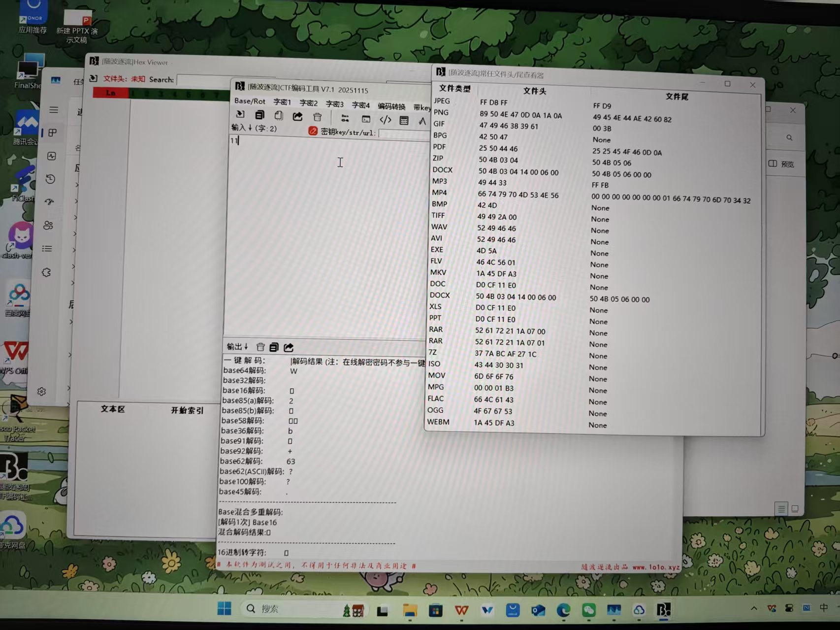Click the export arrow icon above the input area
This screenshot has width=840, height=630.
(x=297, y=116)
